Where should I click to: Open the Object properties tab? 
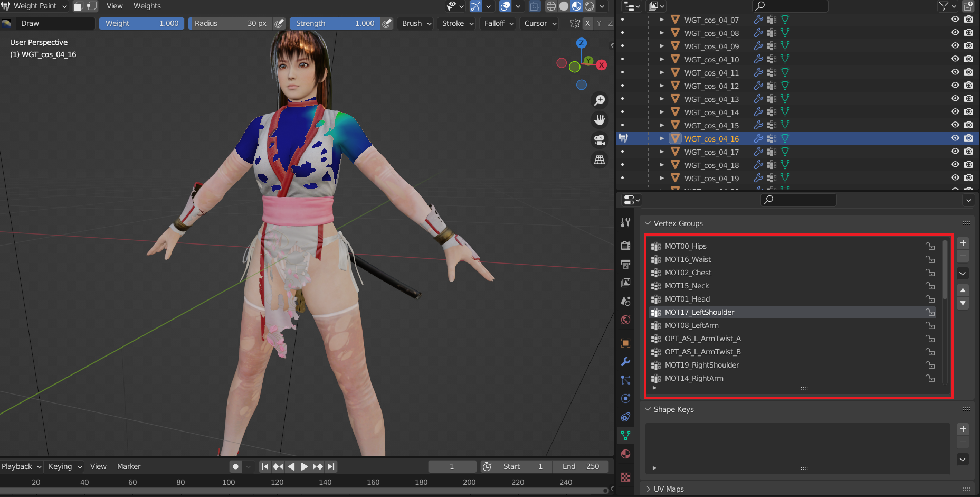(x=625, y=343)
